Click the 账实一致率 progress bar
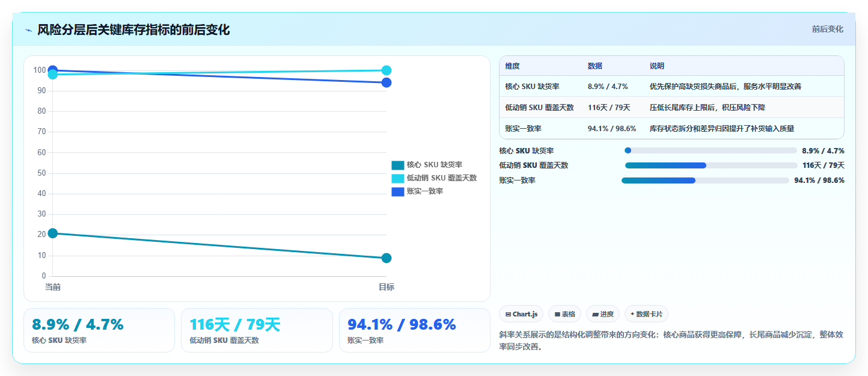 (x=705, y=180)
